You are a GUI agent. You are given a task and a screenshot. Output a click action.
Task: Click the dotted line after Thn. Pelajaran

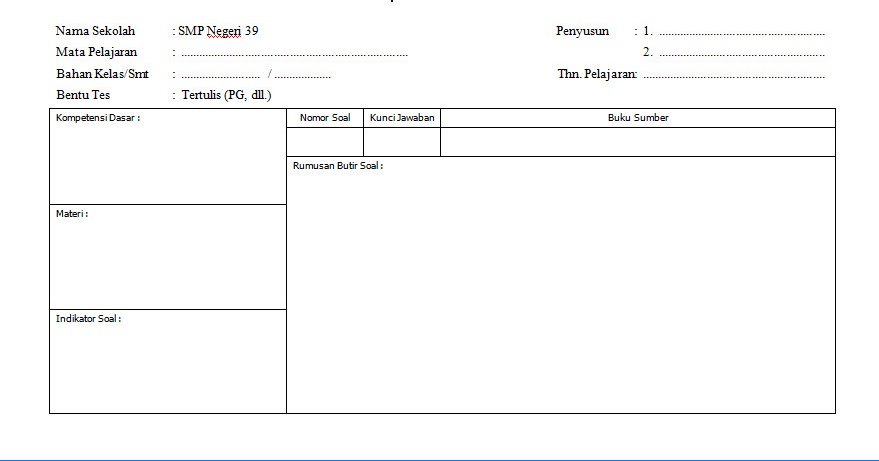pos(734,76)
